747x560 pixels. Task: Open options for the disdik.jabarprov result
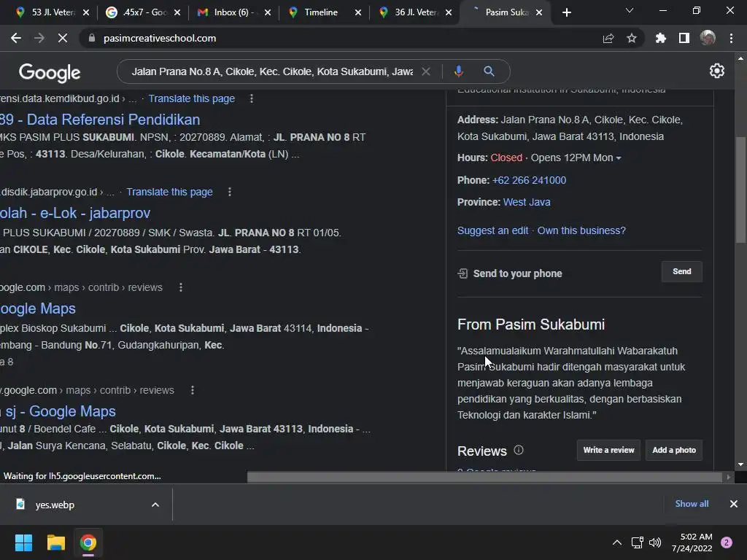pos(230,192)
